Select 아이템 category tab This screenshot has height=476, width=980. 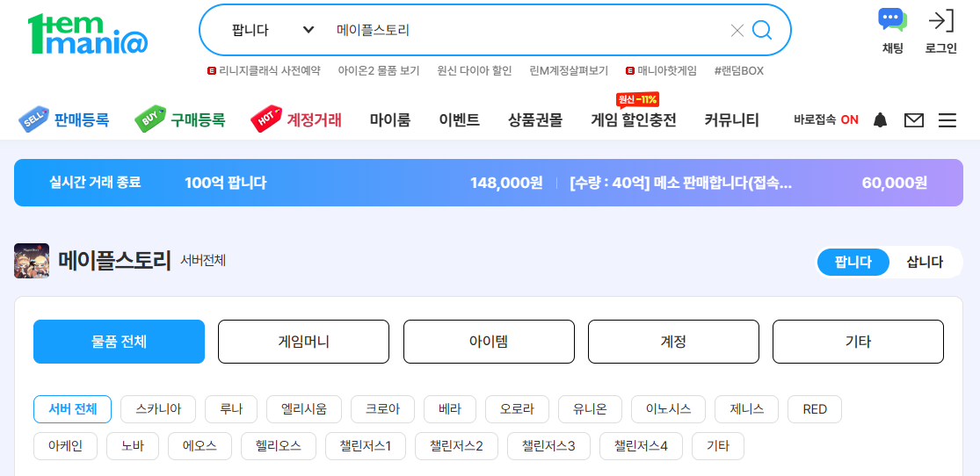(489, 342)
